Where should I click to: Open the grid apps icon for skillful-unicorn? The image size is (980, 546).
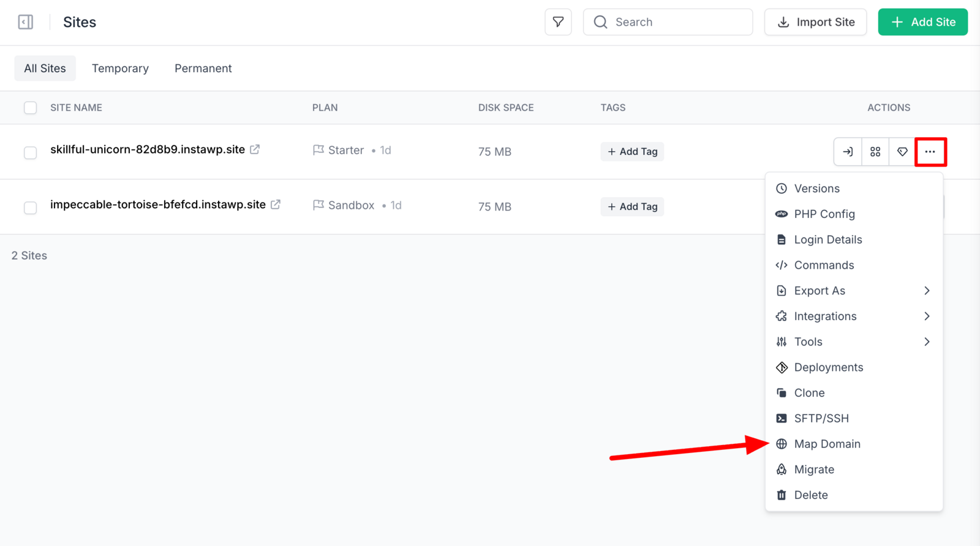[x=875, y=152]
